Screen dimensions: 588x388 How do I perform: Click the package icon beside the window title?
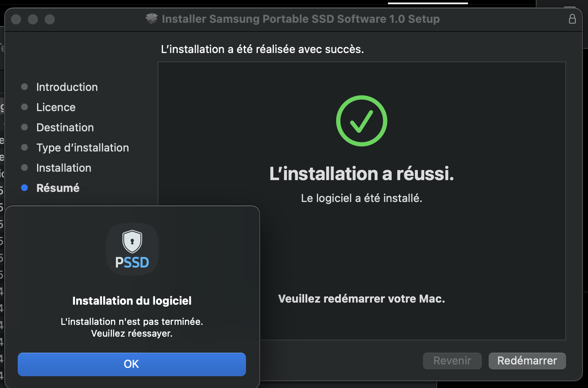point(151,19)
